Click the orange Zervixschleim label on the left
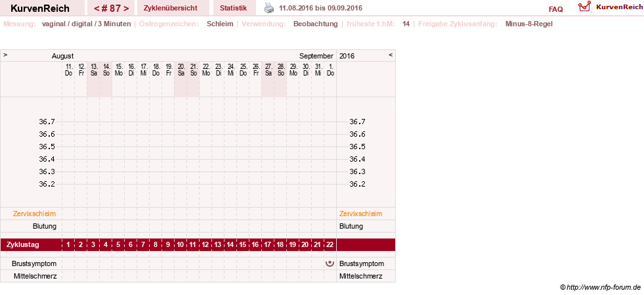The image size is (644, 295). click(x=35, y=214)
